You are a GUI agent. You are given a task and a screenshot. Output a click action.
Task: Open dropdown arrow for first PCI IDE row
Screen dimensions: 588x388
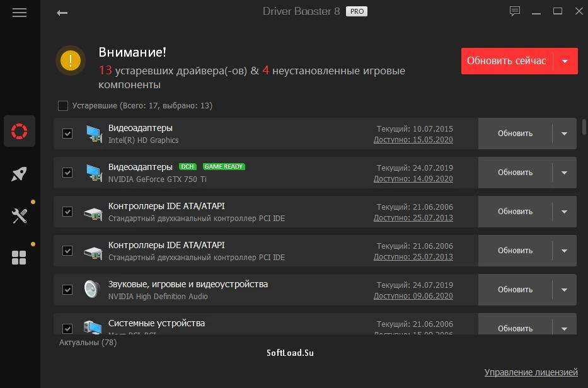tap(564, 212)
